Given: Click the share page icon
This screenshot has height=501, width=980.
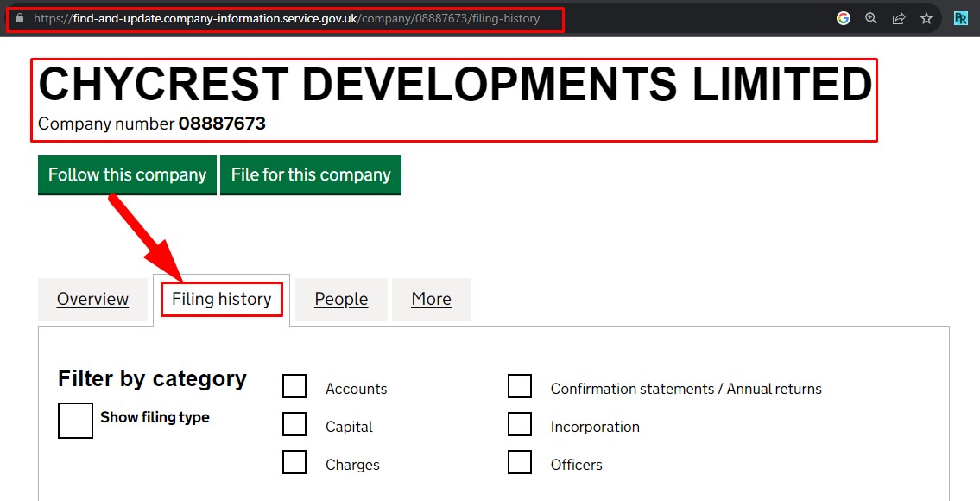Looking at the screenshot, I should tap(898, 18).
